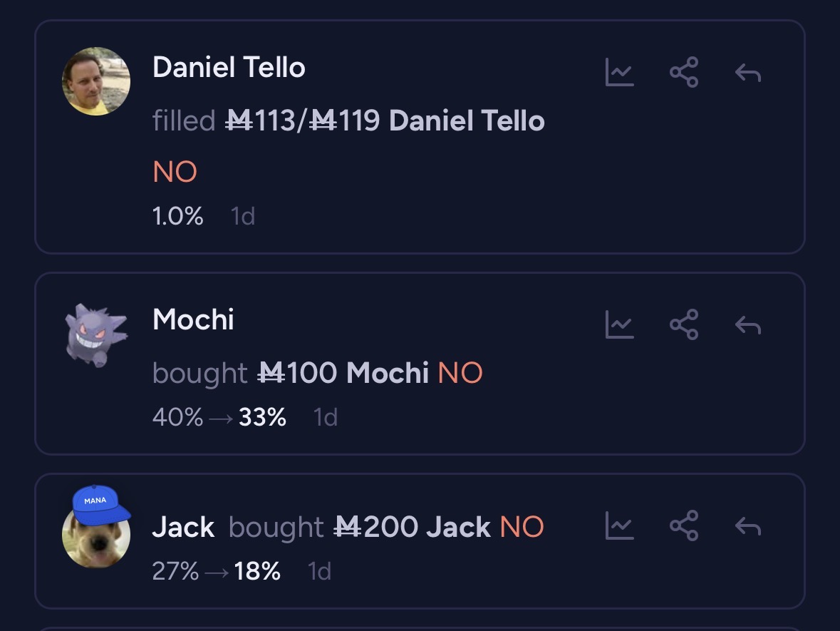Click bold Mochi answer in bet text
This screenshot has width=840, height=631.
[x=388, y=373]
